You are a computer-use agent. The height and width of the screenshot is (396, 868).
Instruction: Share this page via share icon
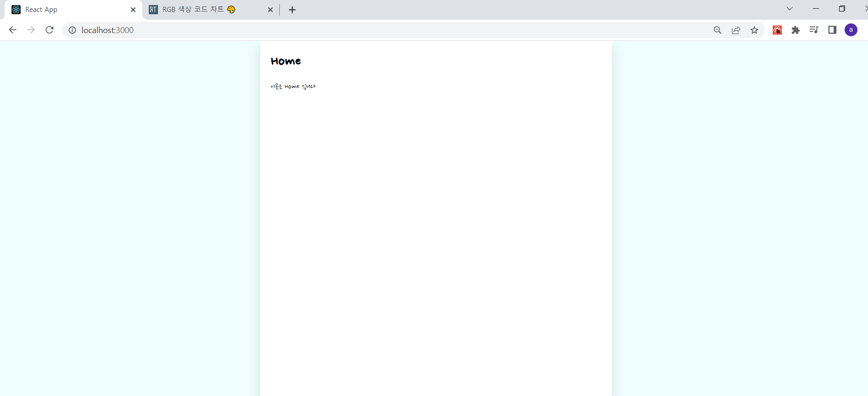click(736, 30)
